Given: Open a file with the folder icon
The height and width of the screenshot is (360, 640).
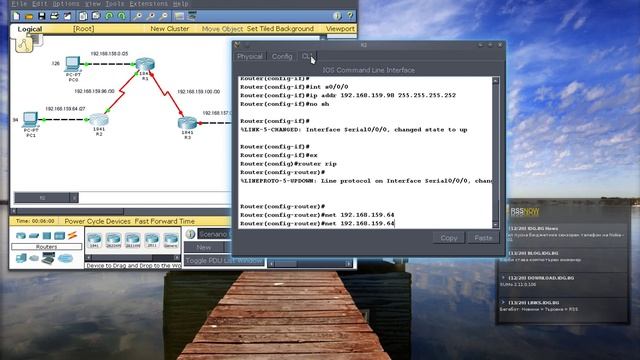Looking at the screenshot, I should [29, 16].
